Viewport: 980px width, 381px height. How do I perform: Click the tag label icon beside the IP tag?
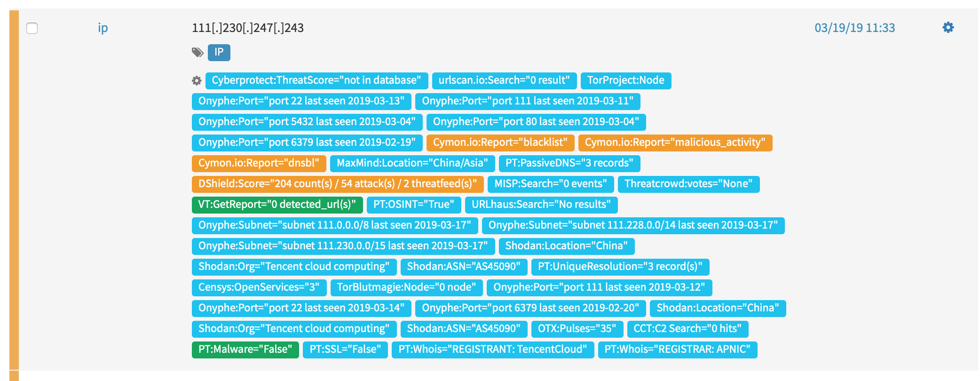(197, 53)
